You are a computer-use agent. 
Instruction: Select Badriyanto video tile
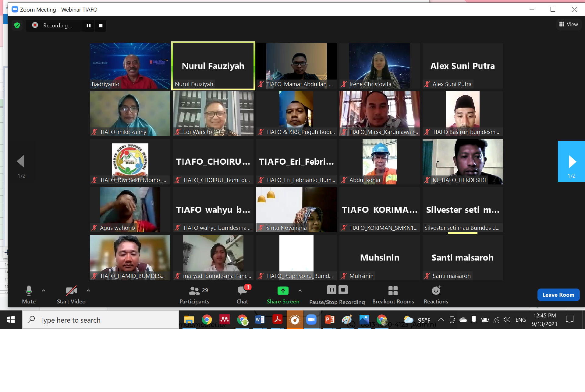click(130, 66)
